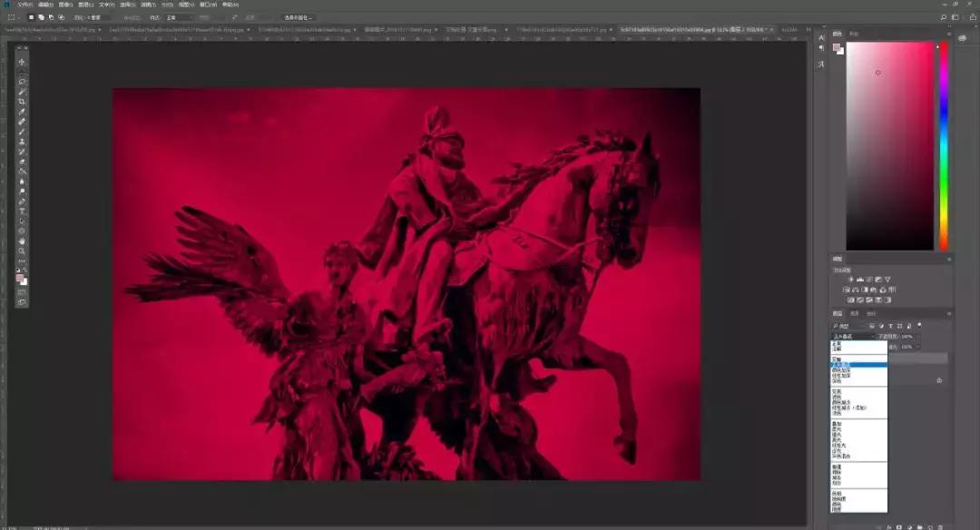Click the vertical hue slider in Color panel
980x530 pixels.
click(x=944, y=146)
